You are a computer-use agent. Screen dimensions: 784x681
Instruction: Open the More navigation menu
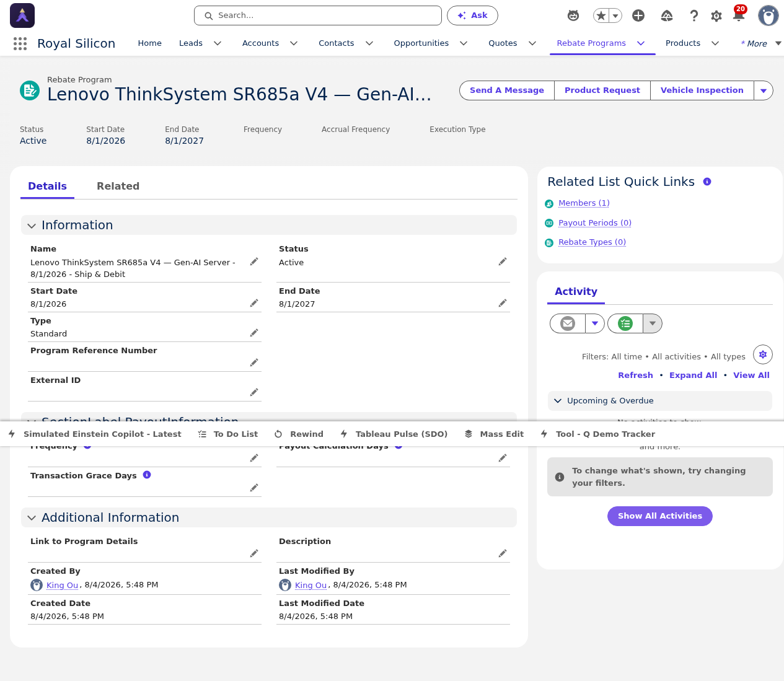coord(761,43)
